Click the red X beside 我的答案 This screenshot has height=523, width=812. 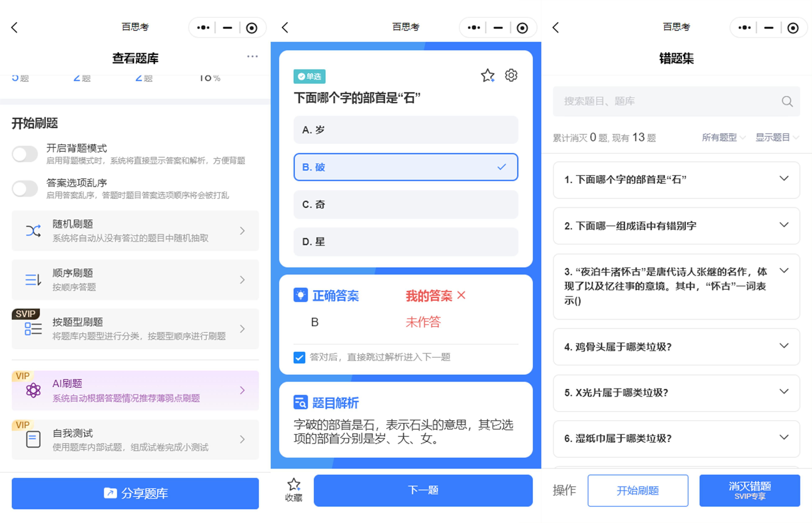pos(461,295)
